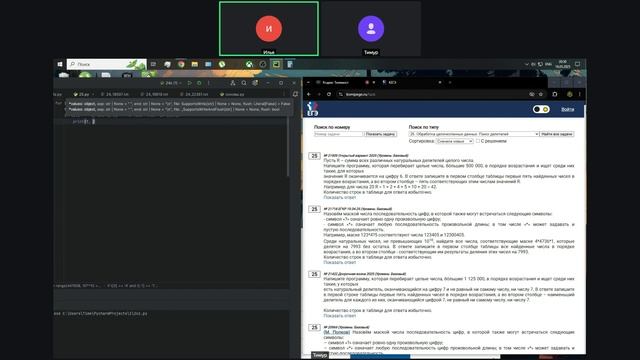The width and height of the screenshot is (640, 360).
Task: Start the PyCharm debug session
Action: click(199, 83)
